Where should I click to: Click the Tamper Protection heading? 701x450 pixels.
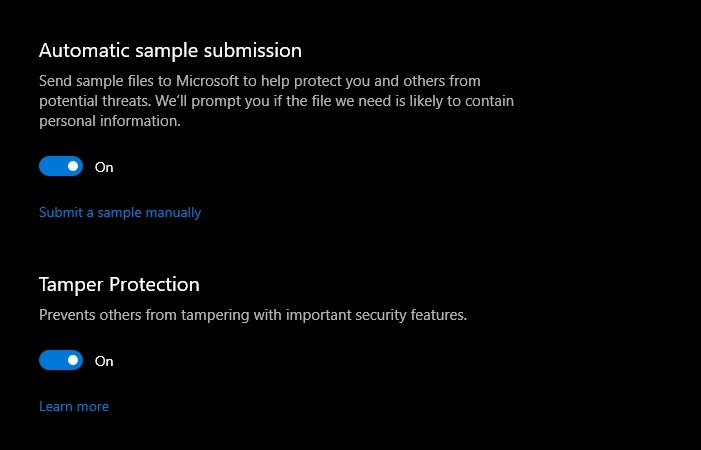click(119, 284)
